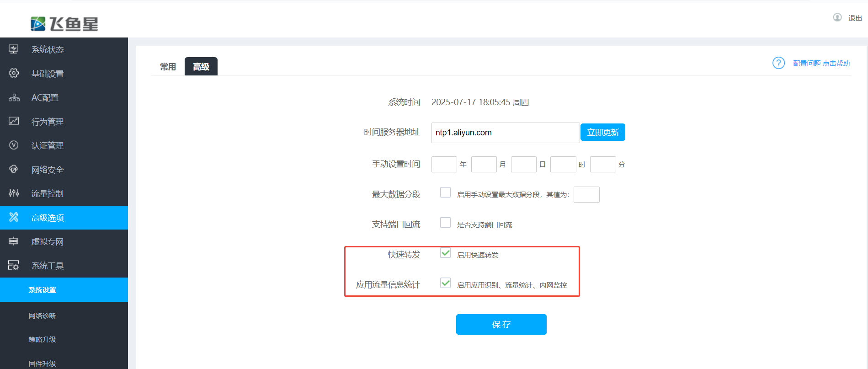868x369 pixels.
Task: Toggle the 支持端口回流 checkbox
Action: tap(445, 223)
